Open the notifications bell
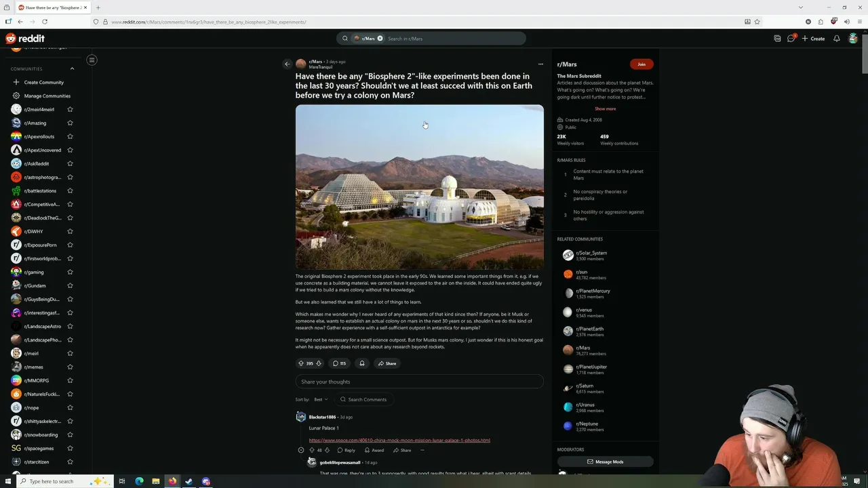The image size is (868, 488). tap(836, 39)
